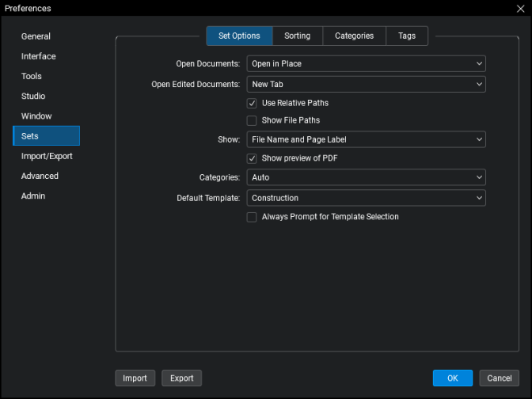Screen dimensions: 532x399
Task: Enable Always Prompt for Template Selection
Action: click(x=252, y=217)
